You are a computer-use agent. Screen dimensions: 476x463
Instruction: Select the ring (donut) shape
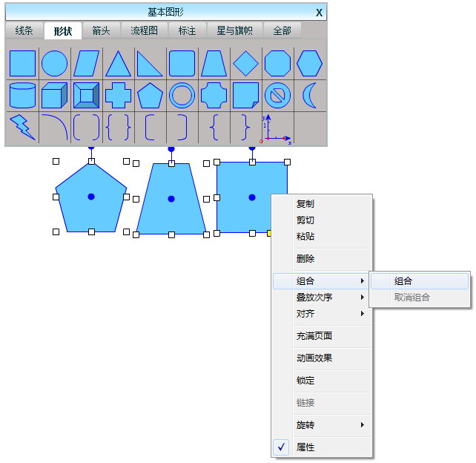coord(182,96)
